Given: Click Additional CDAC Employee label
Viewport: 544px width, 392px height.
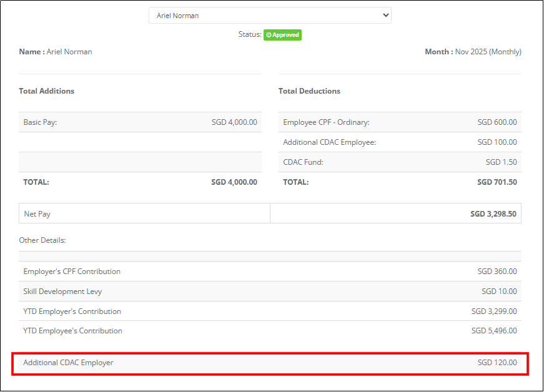Looking at the screenshot, I should [x=330, y=142].
